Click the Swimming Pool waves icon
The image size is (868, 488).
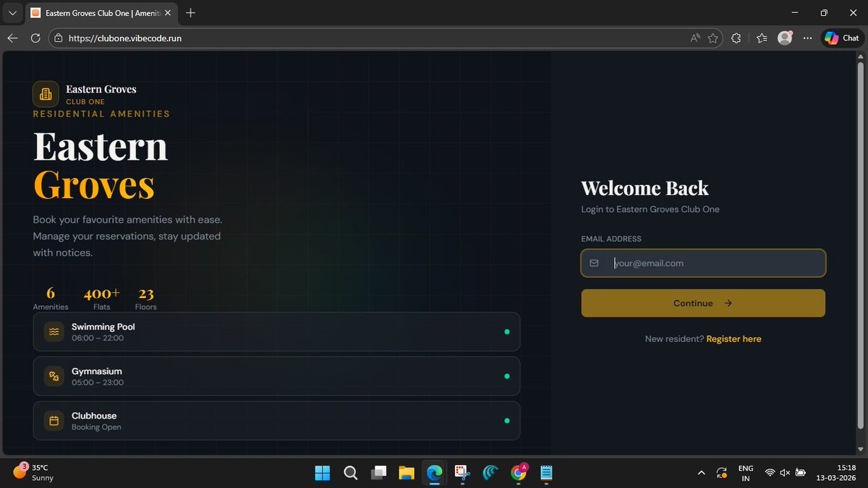click(x=54, y=332)
